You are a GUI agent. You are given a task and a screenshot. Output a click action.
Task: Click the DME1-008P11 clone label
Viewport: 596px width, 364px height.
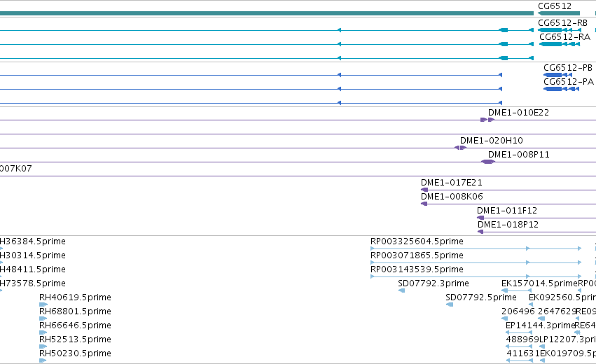tap(518, 155)
